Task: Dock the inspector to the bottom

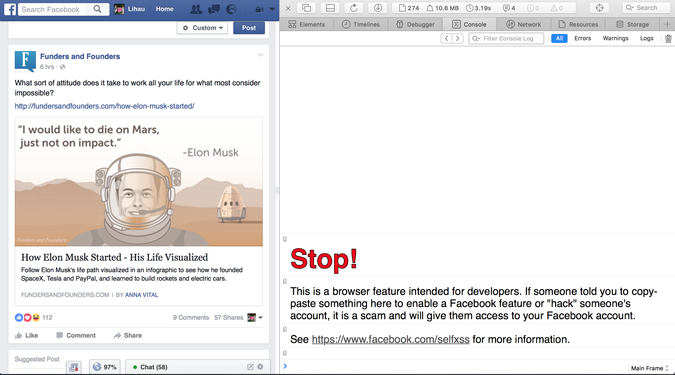Action: click(330, 8)
